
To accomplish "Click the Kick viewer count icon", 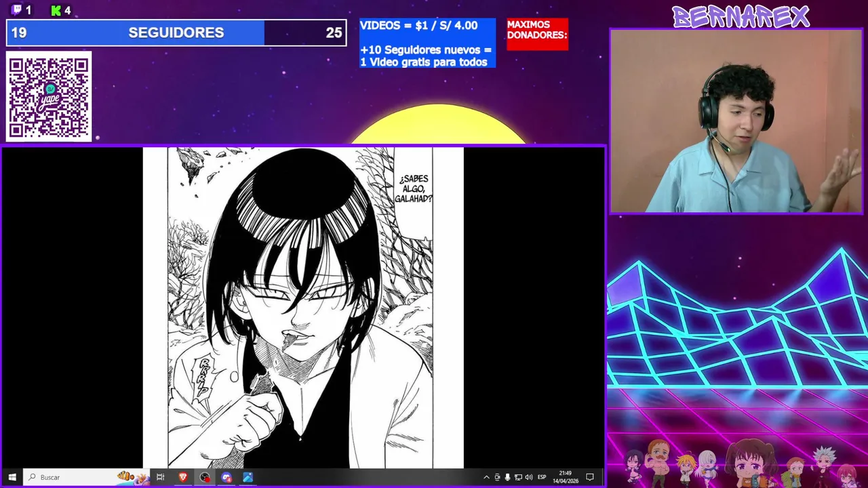I will tap(56, 10).
